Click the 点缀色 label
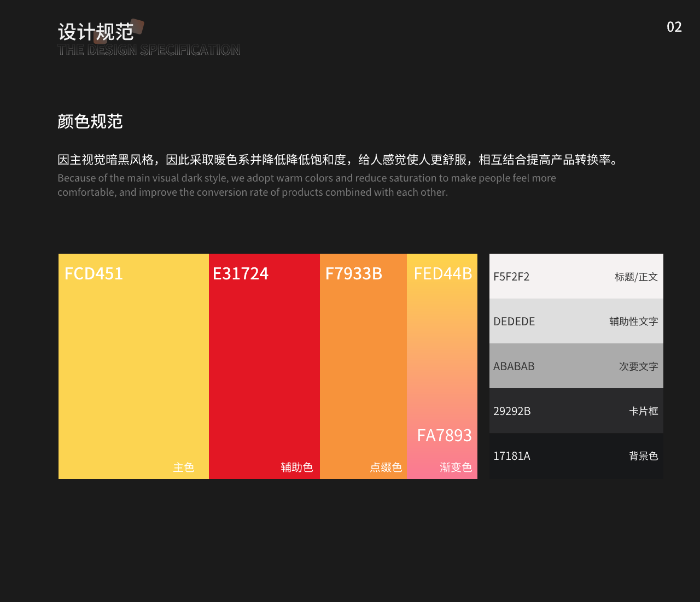Image resolution: width=700 pixels, height=602 pixels. point(386,467)
